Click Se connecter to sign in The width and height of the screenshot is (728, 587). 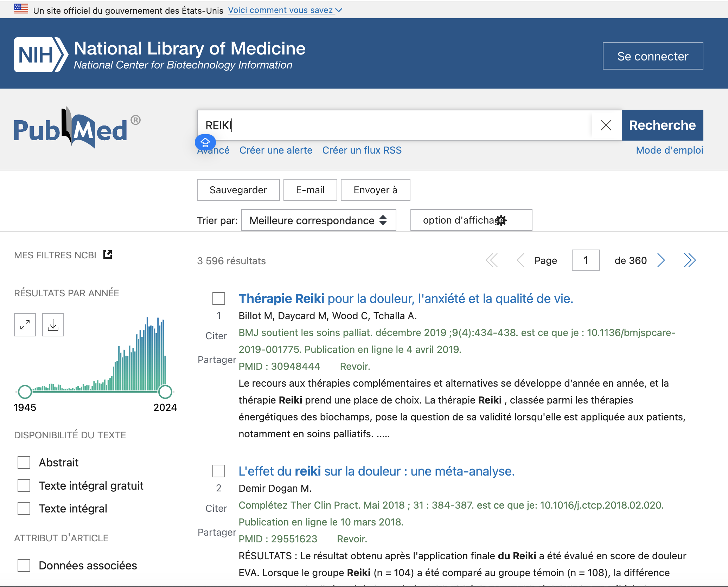[653, 56]
